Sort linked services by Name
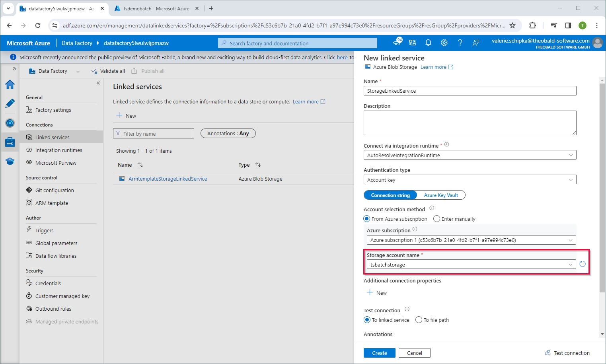 pos(140,165)
